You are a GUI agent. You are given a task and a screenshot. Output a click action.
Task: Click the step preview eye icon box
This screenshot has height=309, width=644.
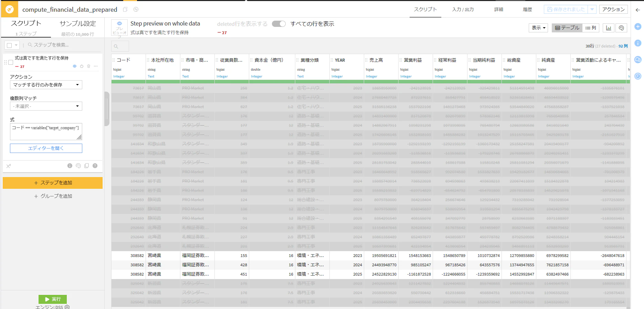click(x=119, y=28)
